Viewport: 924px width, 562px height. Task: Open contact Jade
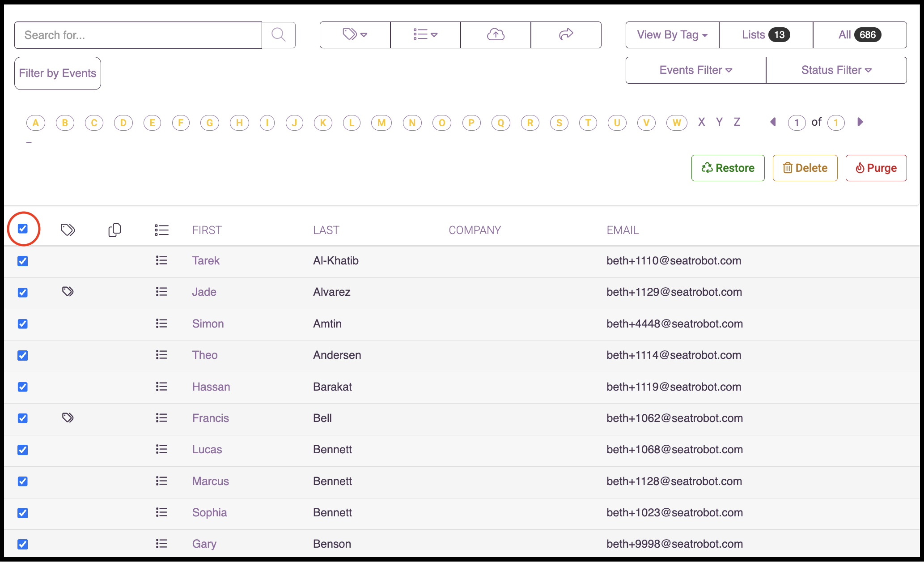(x=204, y=292)
